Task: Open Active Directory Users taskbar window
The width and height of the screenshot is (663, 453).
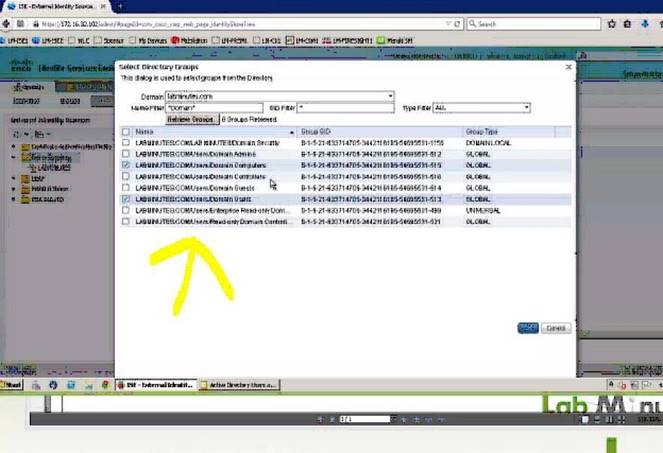Action: point(239,385)
